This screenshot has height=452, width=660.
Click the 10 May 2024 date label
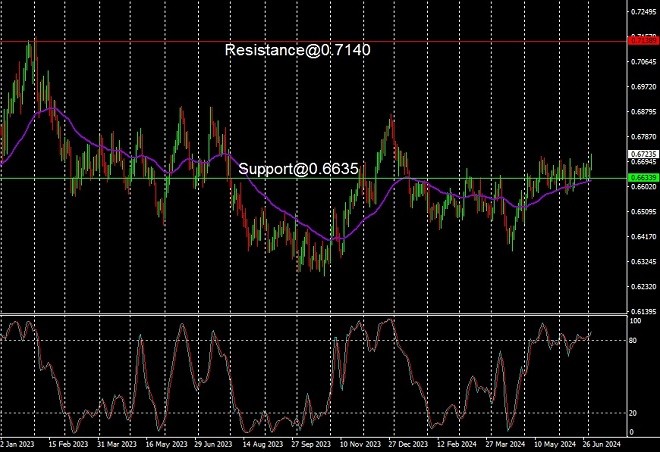pos(555,444)
